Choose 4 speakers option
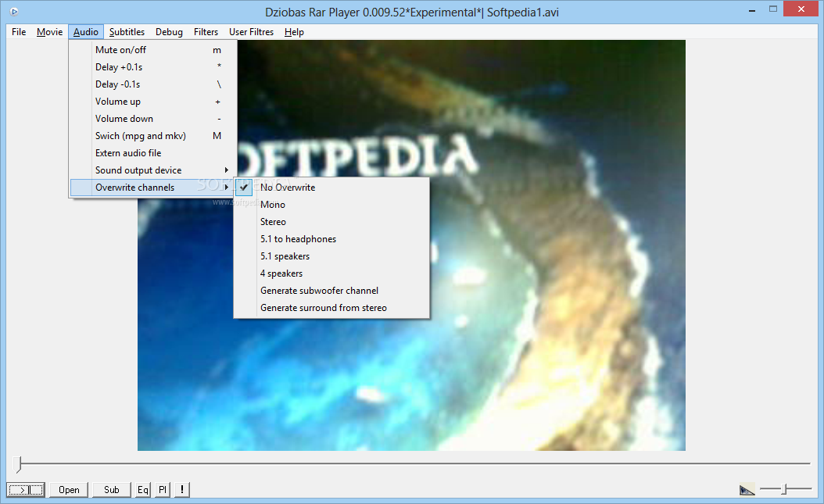This screenshot has width=824, height=504. 331,273
